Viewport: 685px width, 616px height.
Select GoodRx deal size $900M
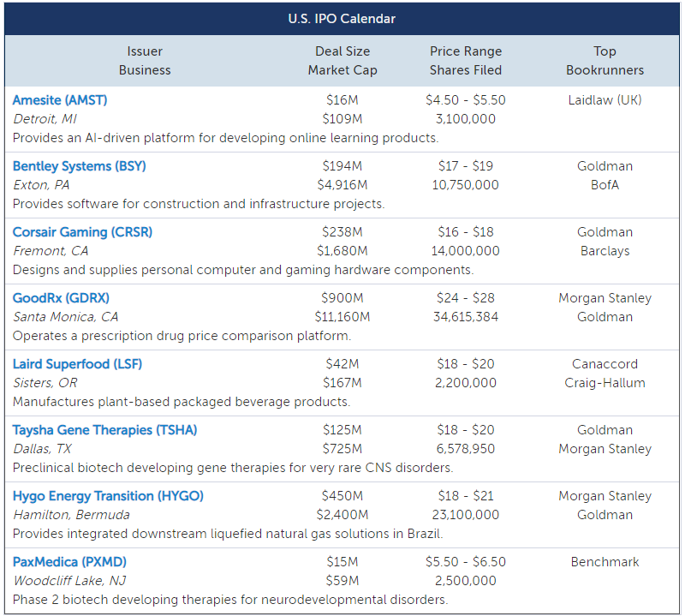pyautogui.click(x=342, y=298)
